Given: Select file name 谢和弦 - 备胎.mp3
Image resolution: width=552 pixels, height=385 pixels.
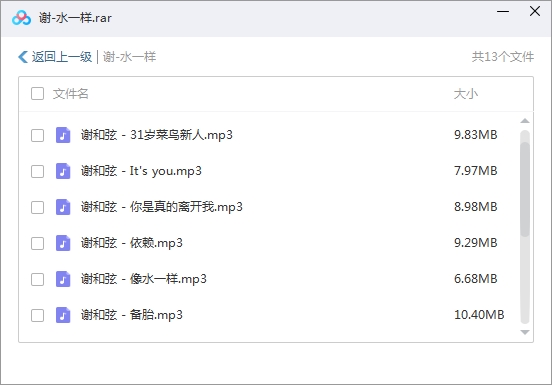Looking at the screenshot, I should [x=132, y=315].
